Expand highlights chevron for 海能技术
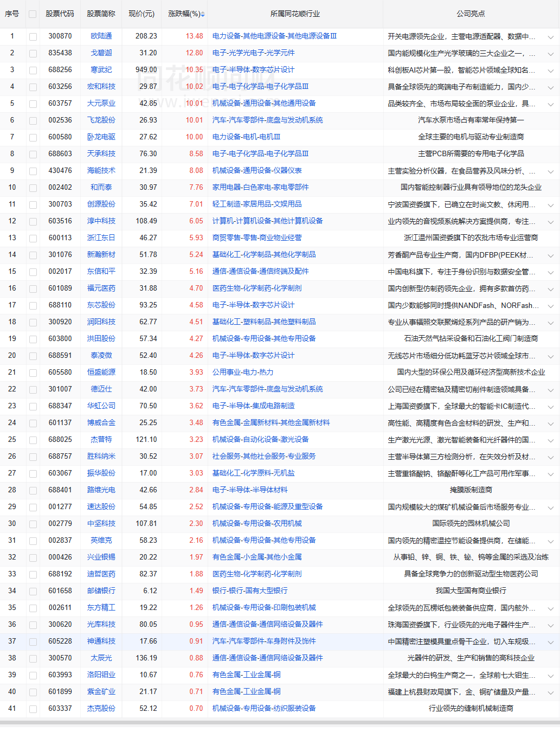This screenshot has height=732, width=560. [x=551, y=171]
